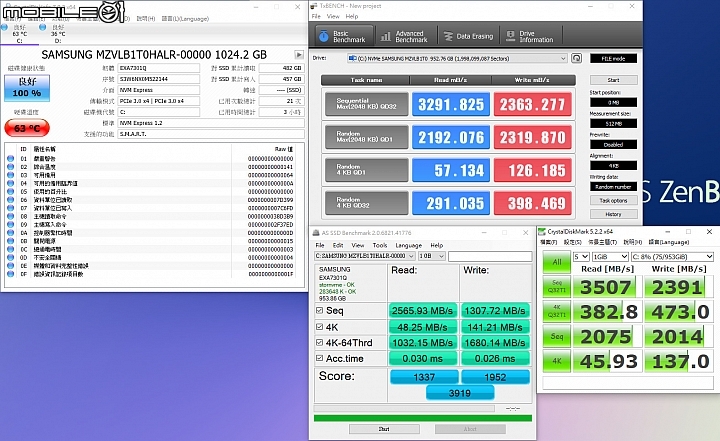720x441 pixels.
Task: Click the grey AS SSD progress bar above green bar
Action: [404, 408]
